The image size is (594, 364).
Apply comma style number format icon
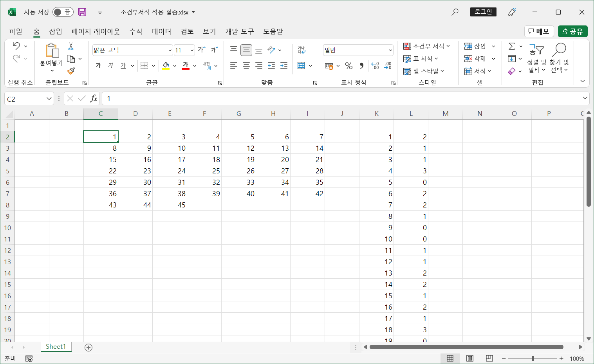coord(361,66)
